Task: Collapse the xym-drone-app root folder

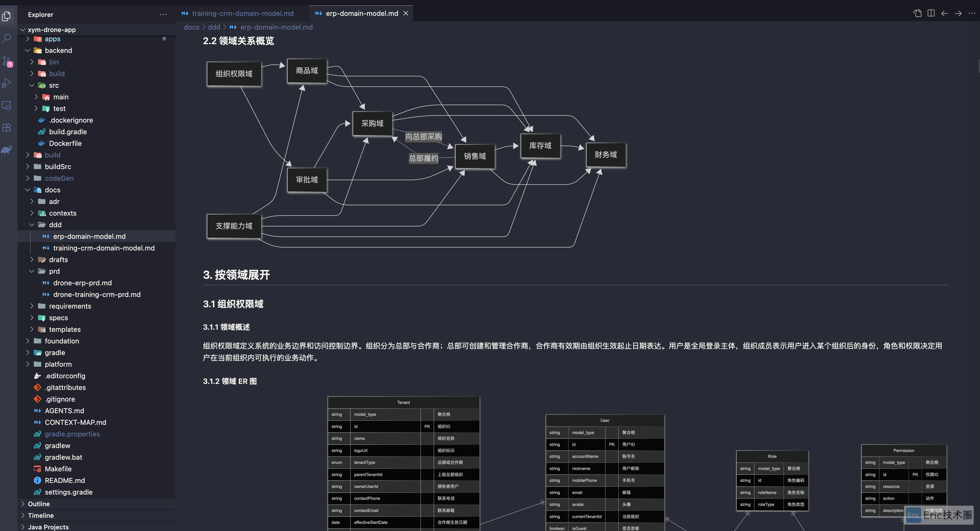Action: coord(22,30)
